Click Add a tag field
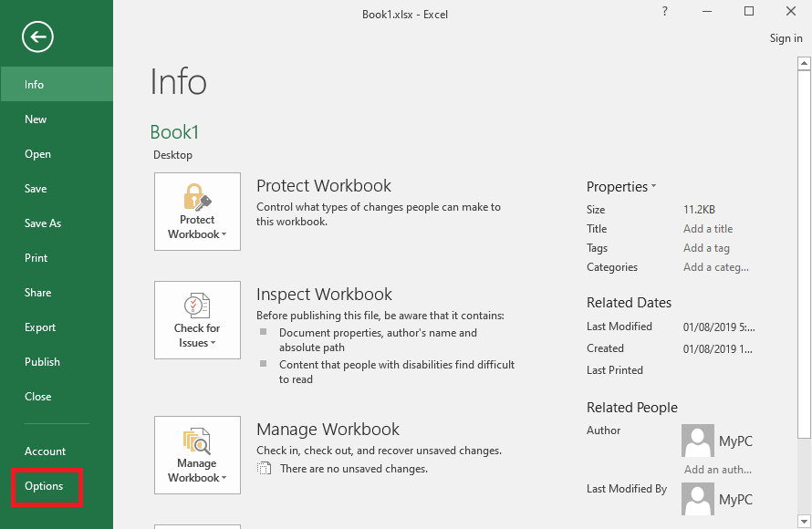The width and height of the screenshot is (812, 529). click(x=706, y=248)
